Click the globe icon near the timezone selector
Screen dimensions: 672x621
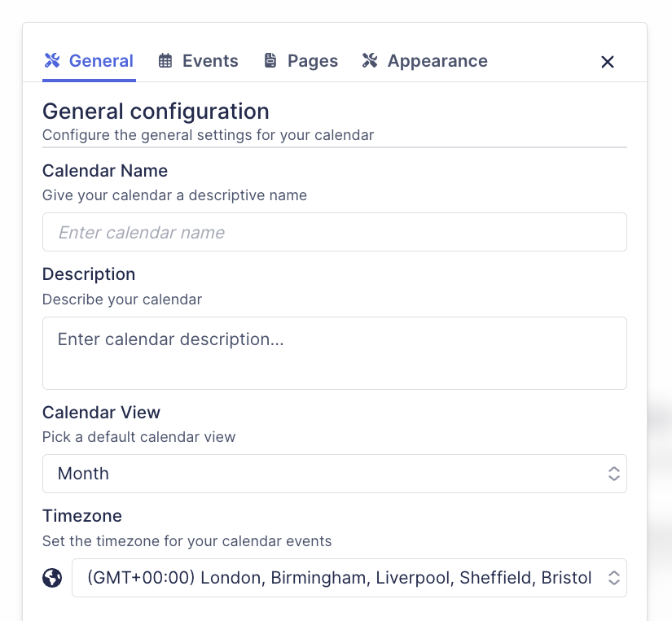pyautogui.click(x=51, y=577)
